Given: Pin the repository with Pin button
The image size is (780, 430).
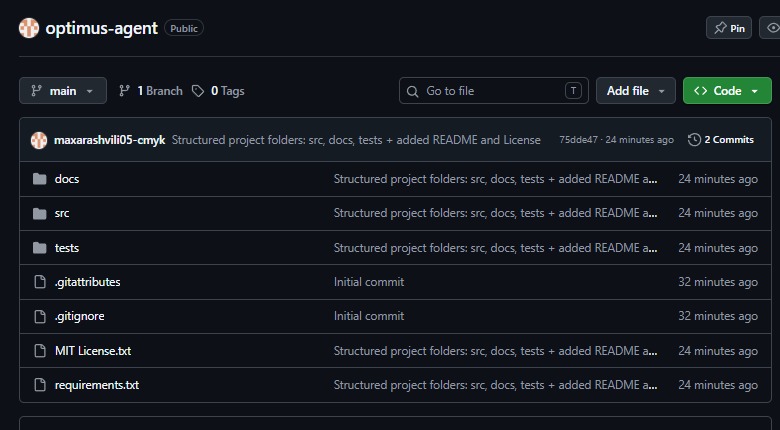Looking at the screenshot, I should click(x=729, y=28).
